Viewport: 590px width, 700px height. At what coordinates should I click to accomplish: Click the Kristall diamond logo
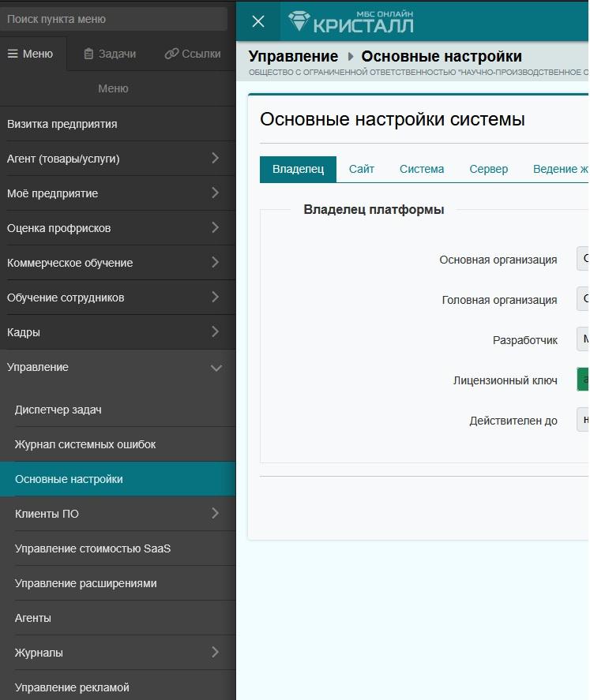299,21
